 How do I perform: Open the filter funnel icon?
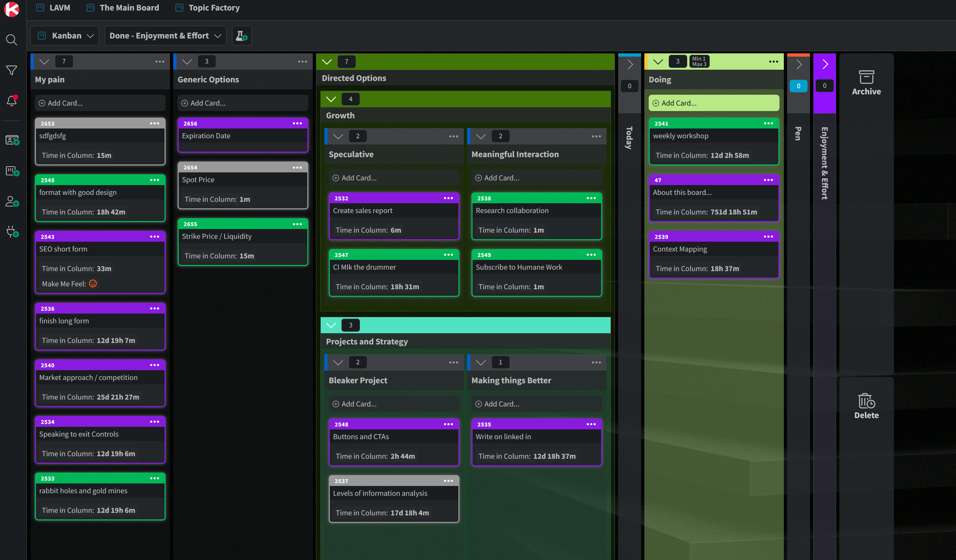pyautogui.click(x=11, y=70)
